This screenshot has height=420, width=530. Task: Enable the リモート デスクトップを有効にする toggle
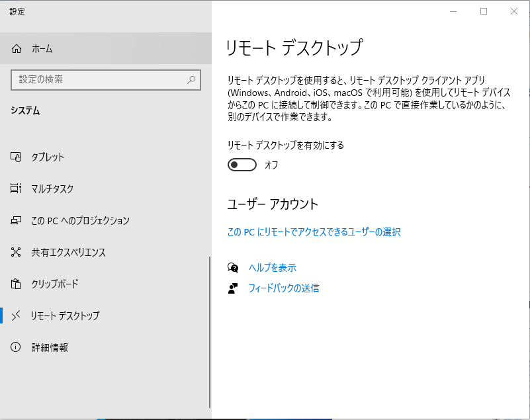point(242,165)
